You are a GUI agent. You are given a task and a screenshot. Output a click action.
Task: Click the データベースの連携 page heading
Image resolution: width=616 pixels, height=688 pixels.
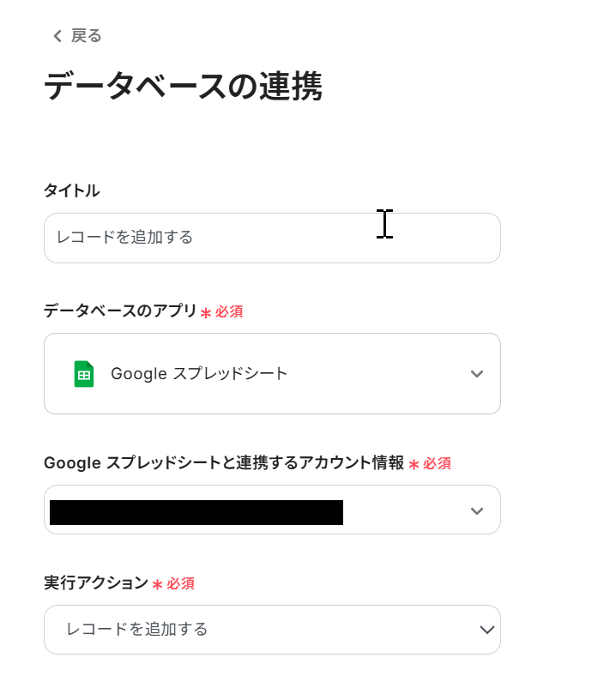pos(183,87)
